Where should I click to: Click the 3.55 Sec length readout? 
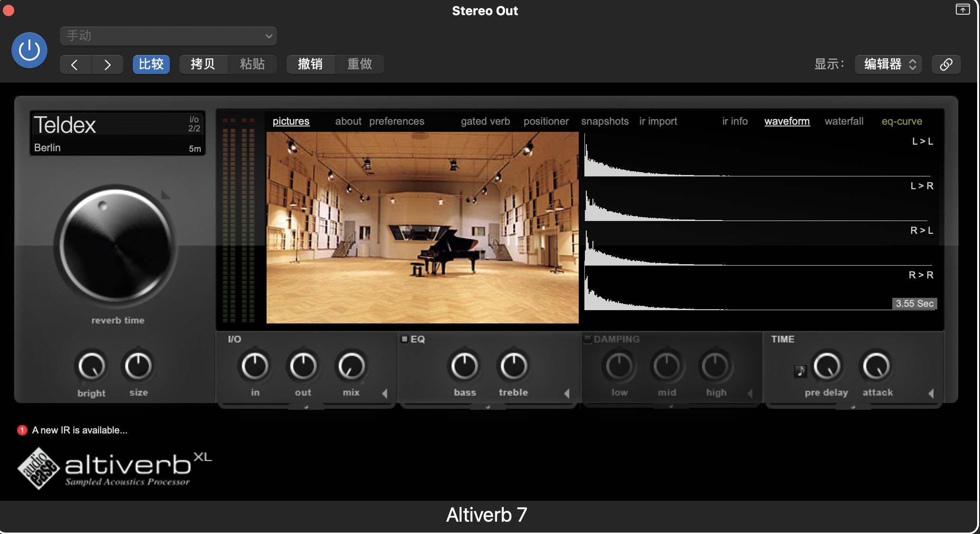point(915,304)
